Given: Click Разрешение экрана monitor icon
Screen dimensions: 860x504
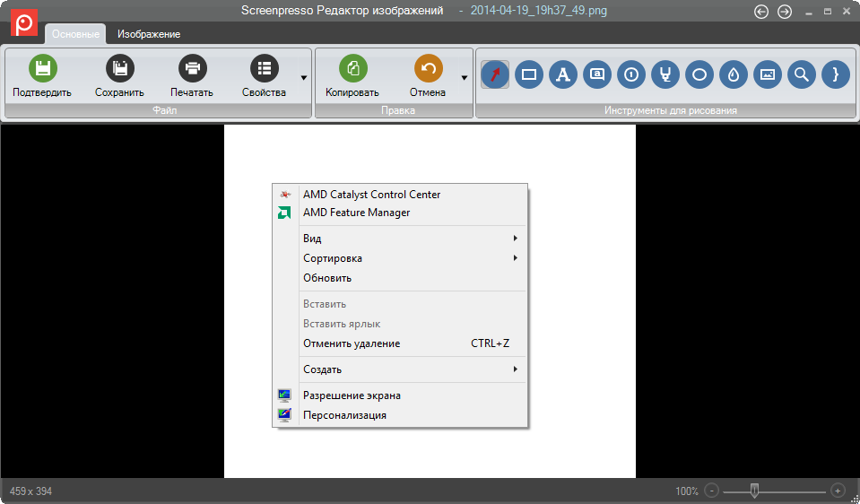Looking at the screenshot, I should click(284, 395).
